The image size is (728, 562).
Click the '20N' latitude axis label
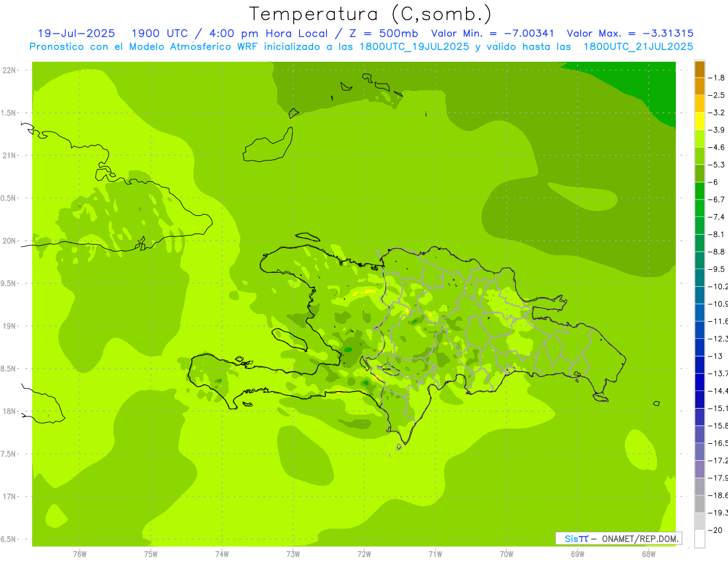click(9, 241)
